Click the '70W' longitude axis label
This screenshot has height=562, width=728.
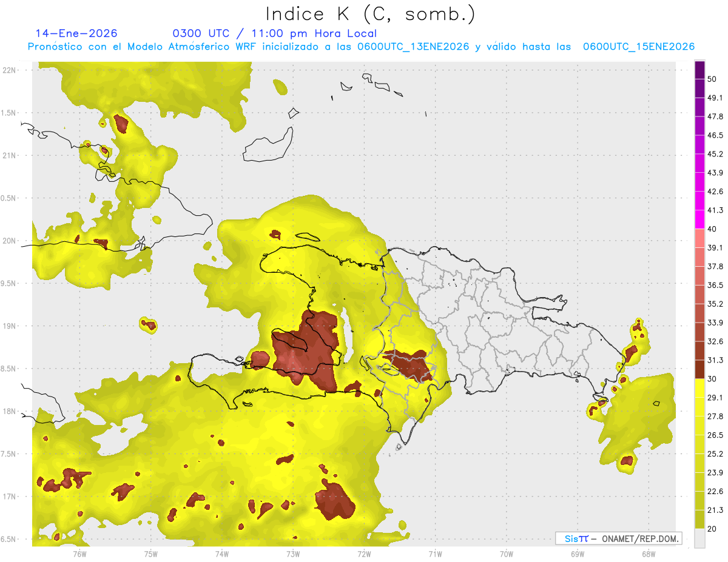coord(507,554)
